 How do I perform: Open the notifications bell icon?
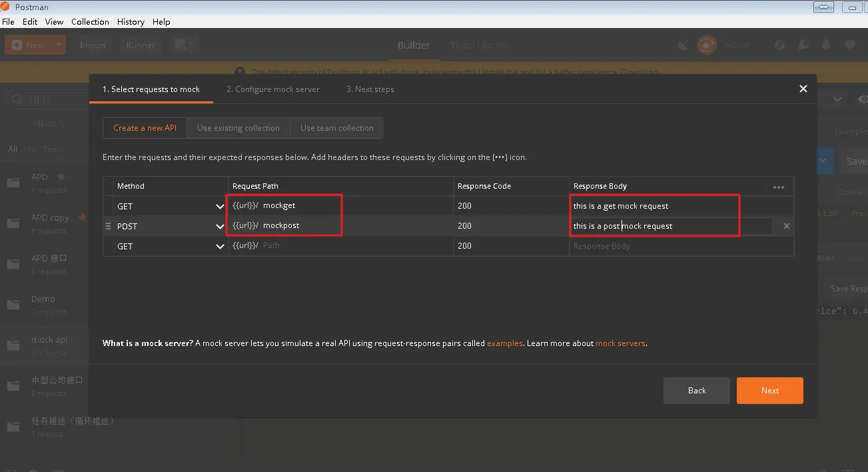coord(826,45)
